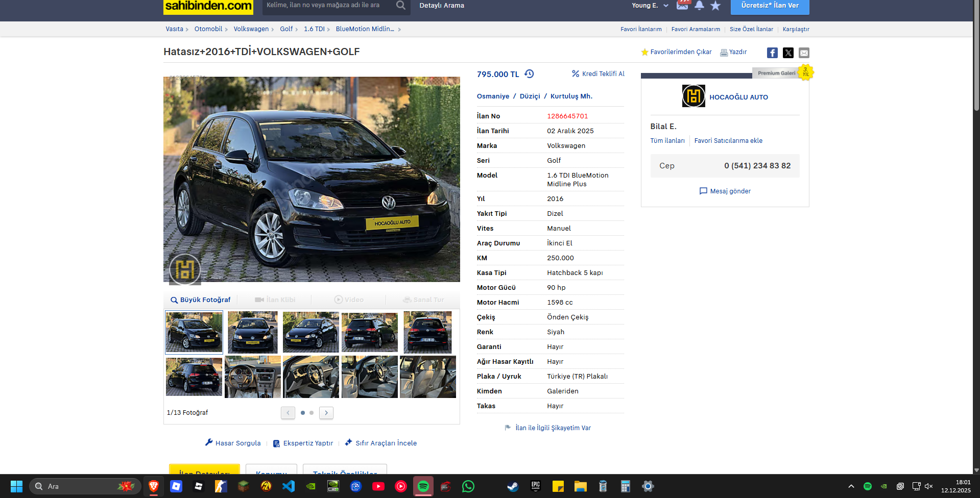Open Calculator from taskbar

click(x=625, y=486)
